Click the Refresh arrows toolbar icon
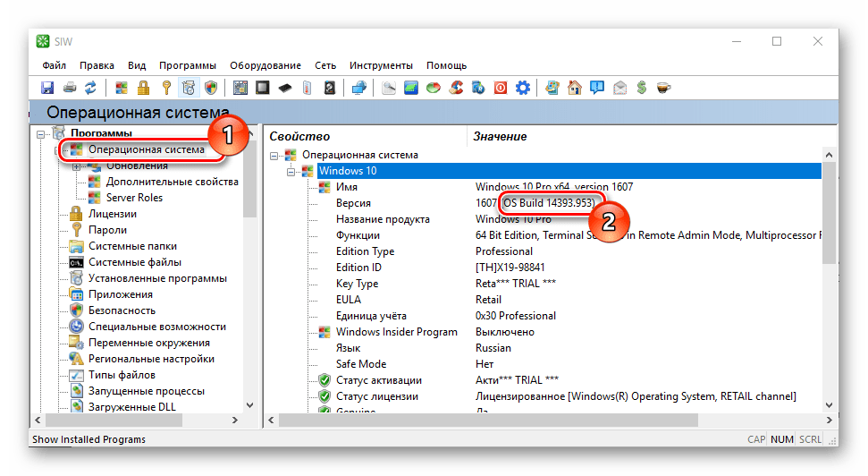This screenshot has width=868, height=476. [x=90, y=88]
